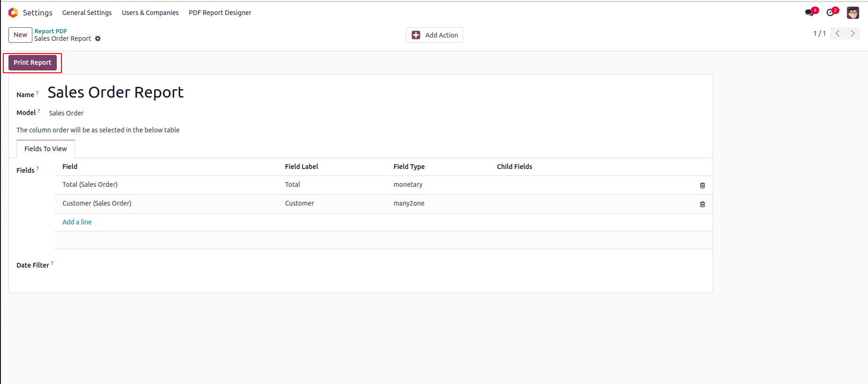Open the General Settings menu
Viewport: 868px width, 384px height.
(x=87, y=13)
